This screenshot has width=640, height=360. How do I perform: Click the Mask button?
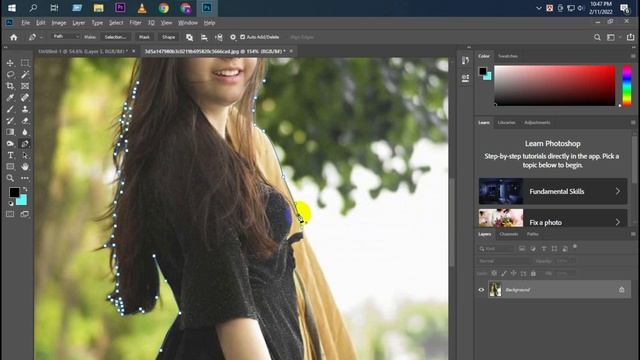(x=144, y=37)
